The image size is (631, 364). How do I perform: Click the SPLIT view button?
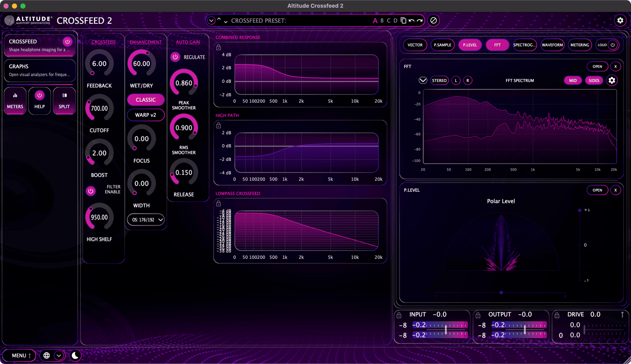(64, 101)
